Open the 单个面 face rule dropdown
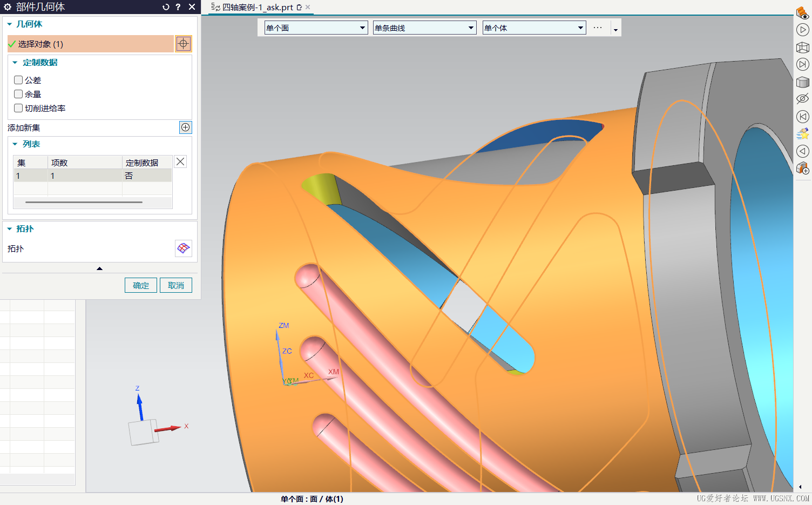 point(316,28)
